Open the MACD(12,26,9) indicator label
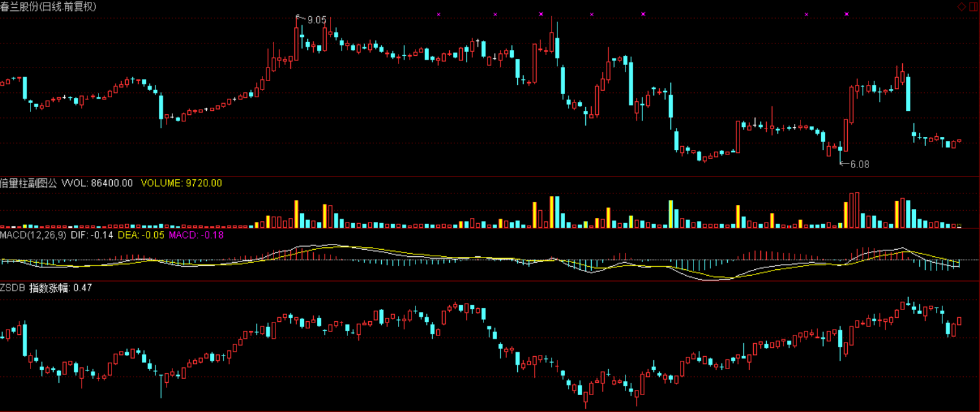 [34, 234]
